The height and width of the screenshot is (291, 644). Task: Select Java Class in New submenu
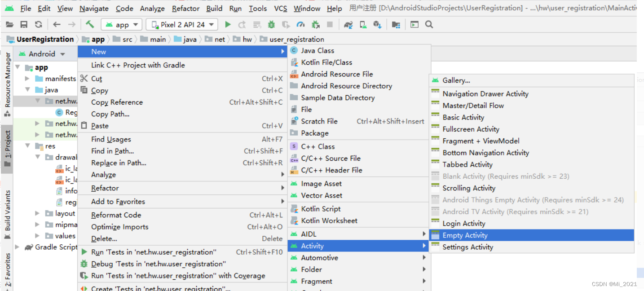(359, 51)
